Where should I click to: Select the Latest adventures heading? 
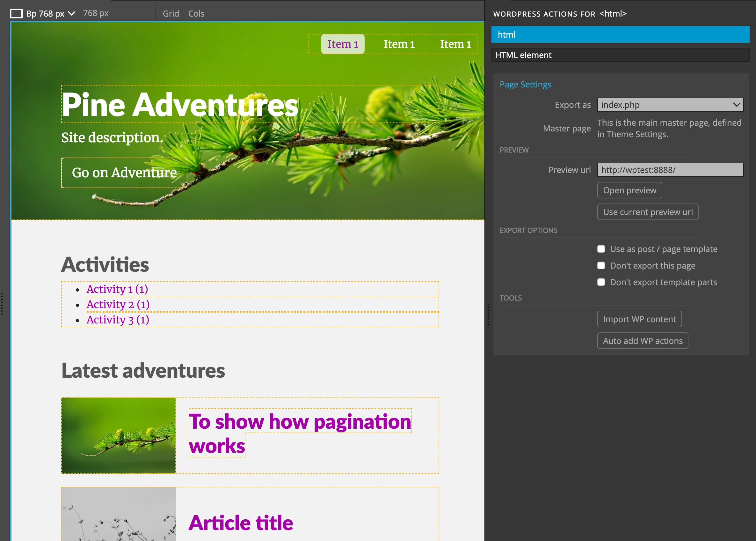tap(143, 370)
